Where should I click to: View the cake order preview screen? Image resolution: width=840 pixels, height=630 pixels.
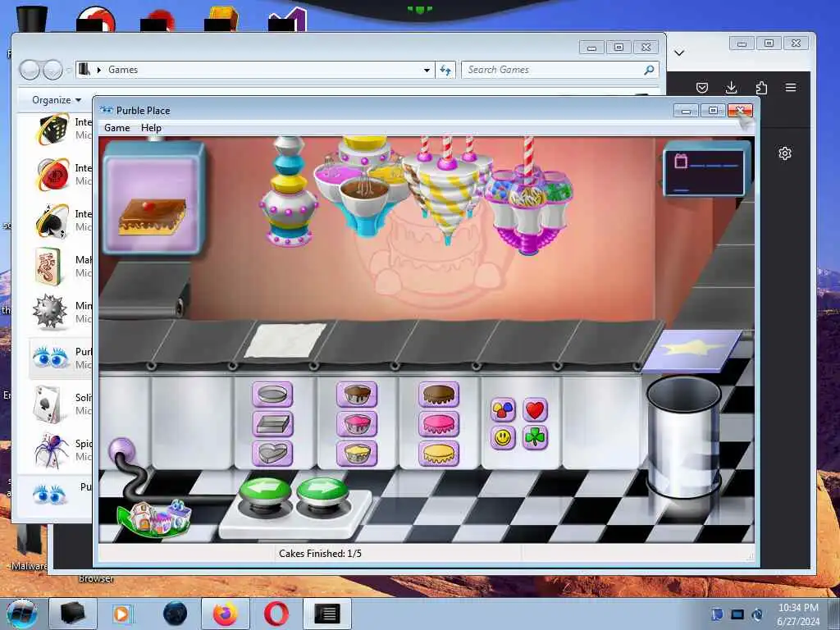click(153, 197)
